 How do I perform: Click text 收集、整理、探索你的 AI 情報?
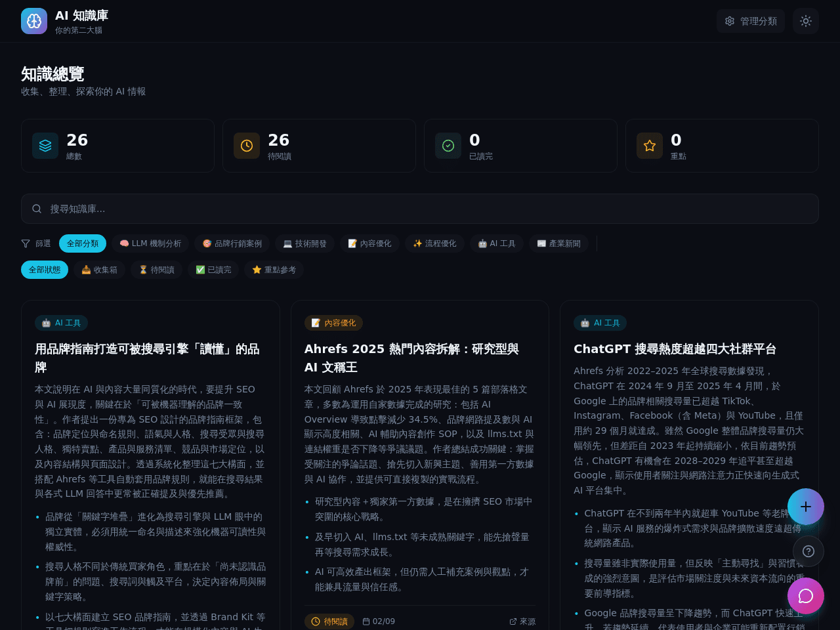(83, 92)
